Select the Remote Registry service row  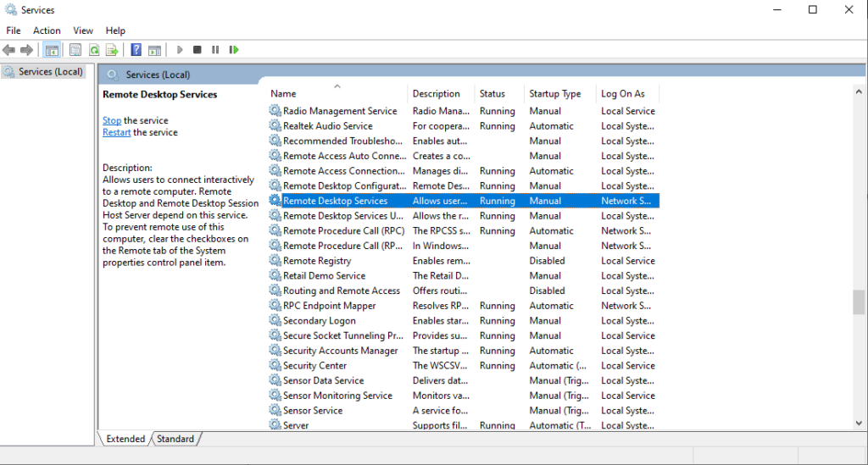pos(317,261)
